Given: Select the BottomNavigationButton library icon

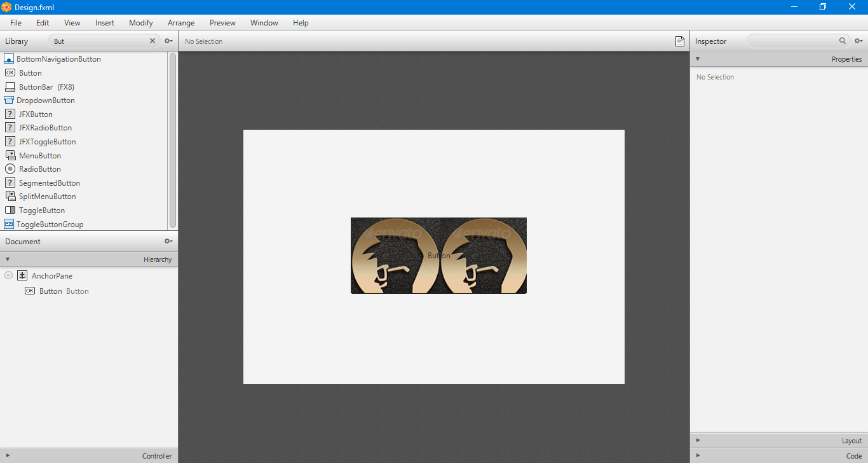Looking at the screenshot, I should tap(9, 59).
